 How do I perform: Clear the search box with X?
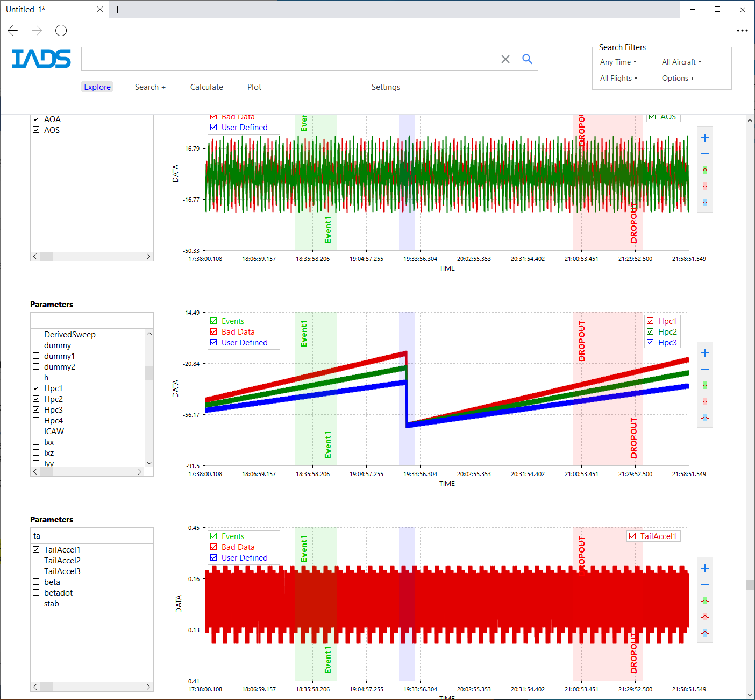pos(505,59)
